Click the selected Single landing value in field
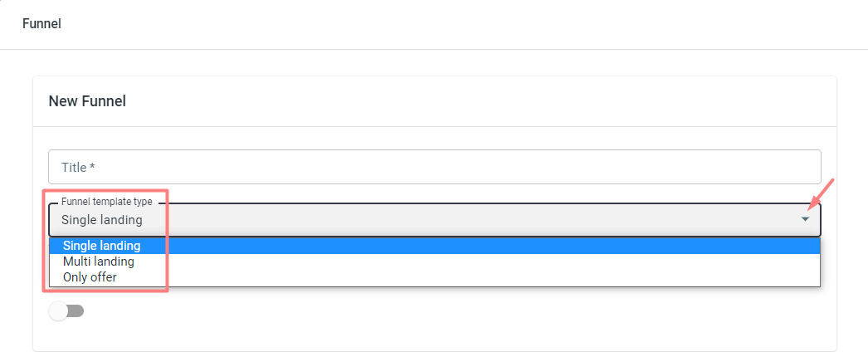This screenshot has width=868, height=352. [x=102, y=220]
